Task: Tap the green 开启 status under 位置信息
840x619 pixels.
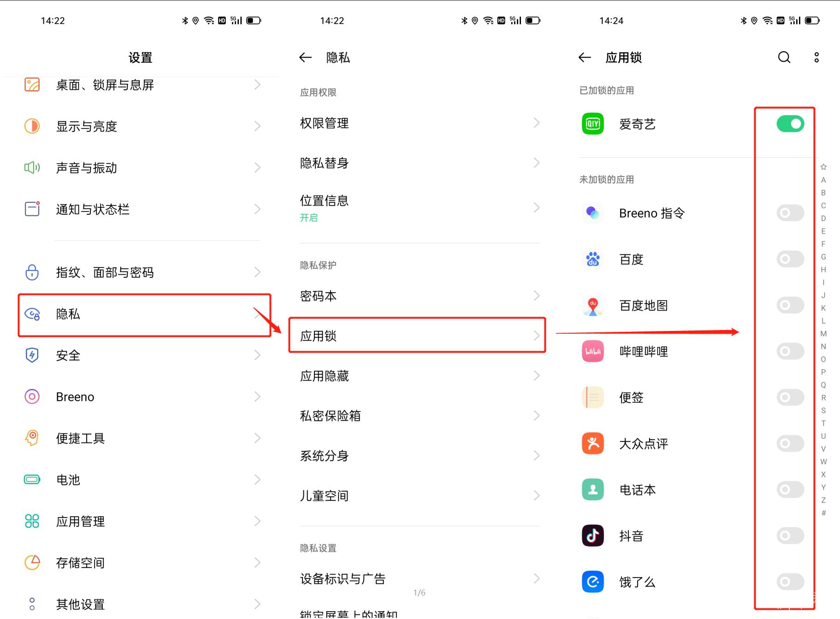Action: click(x=309, y=218)
